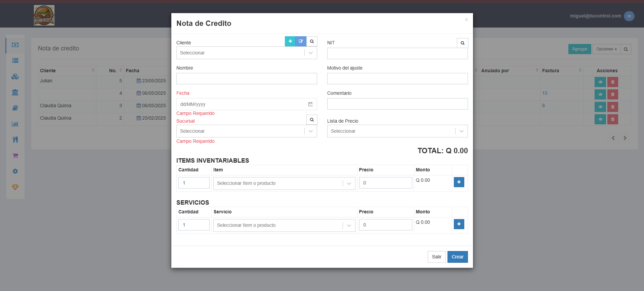
Task: Expand the Lista de Precio dropdown
Action: tap(397, 131)
